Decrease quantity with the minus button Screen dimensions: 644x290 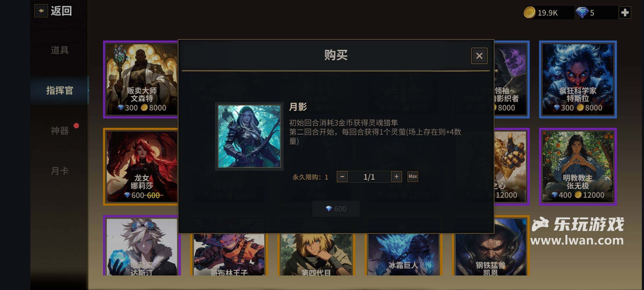coord(342,177)
